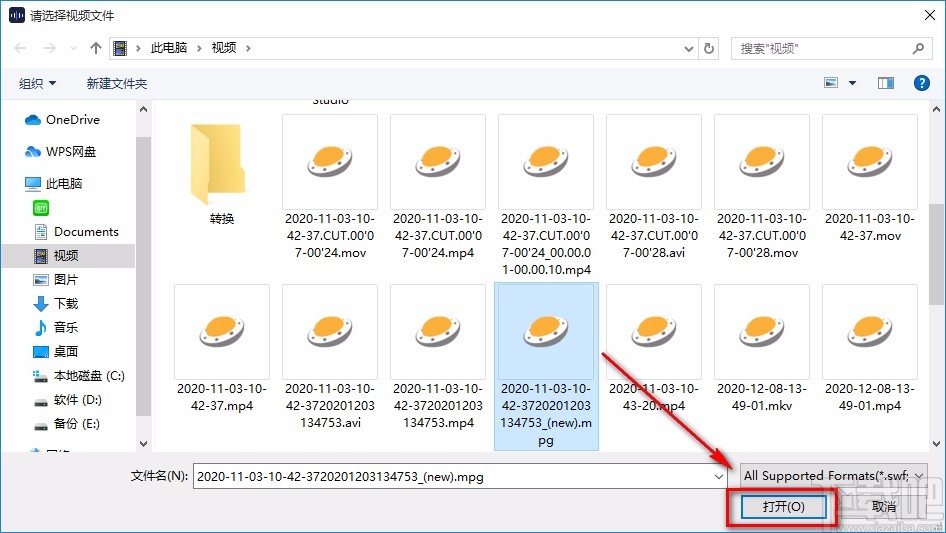Navigate up one folder level

coord(95,48)
